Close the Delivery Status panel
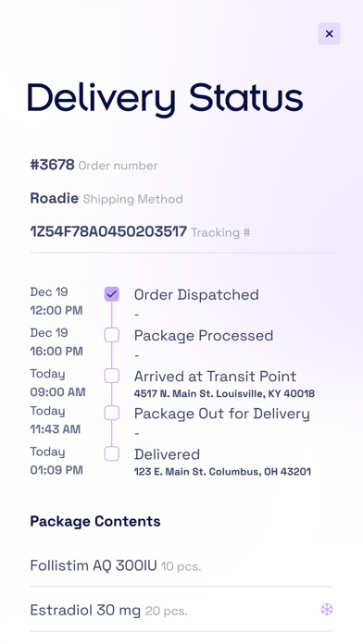 (329, 33)
